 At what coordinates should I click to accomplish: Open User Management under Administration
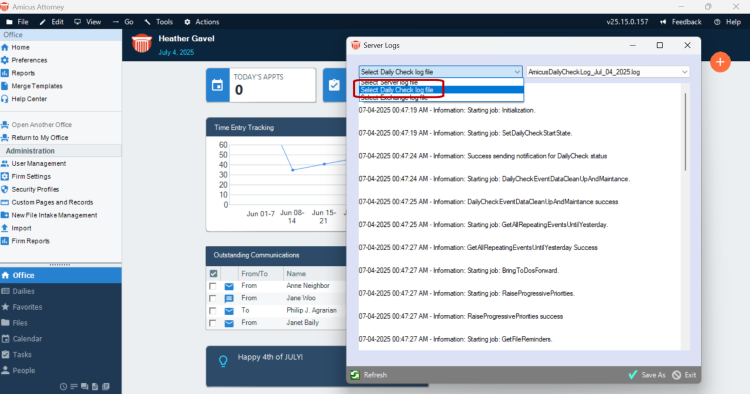33,164
